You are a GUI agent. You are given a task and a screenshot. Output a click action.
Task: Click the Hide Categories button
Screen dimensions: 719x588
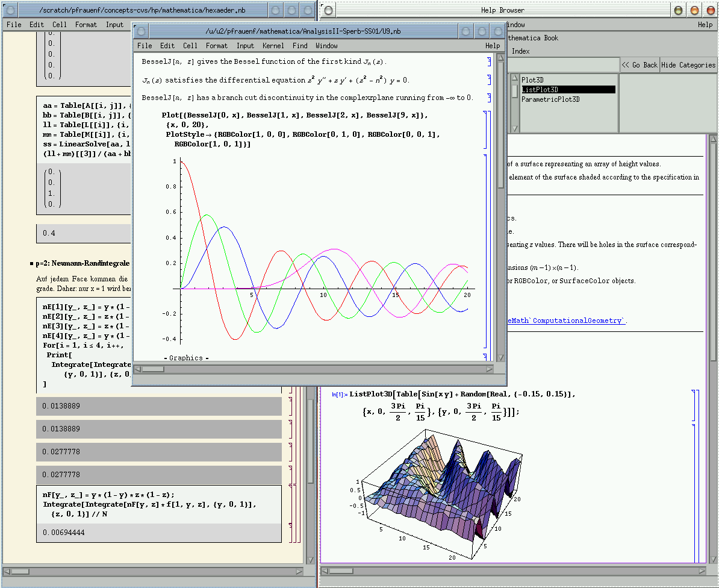[x=688, y=65]
